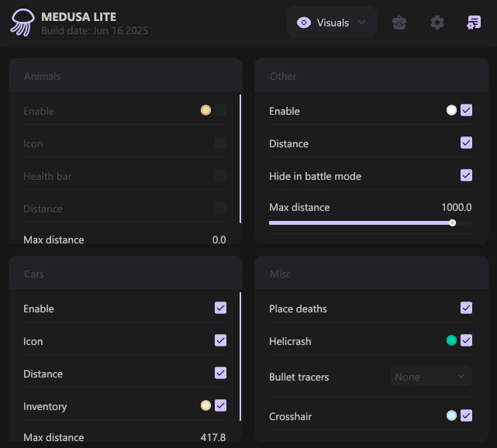Uncheck Hide in battle mode checkbox
This screenshot has height=448, width=497.
pyautogui.click(x=466, y=176)
